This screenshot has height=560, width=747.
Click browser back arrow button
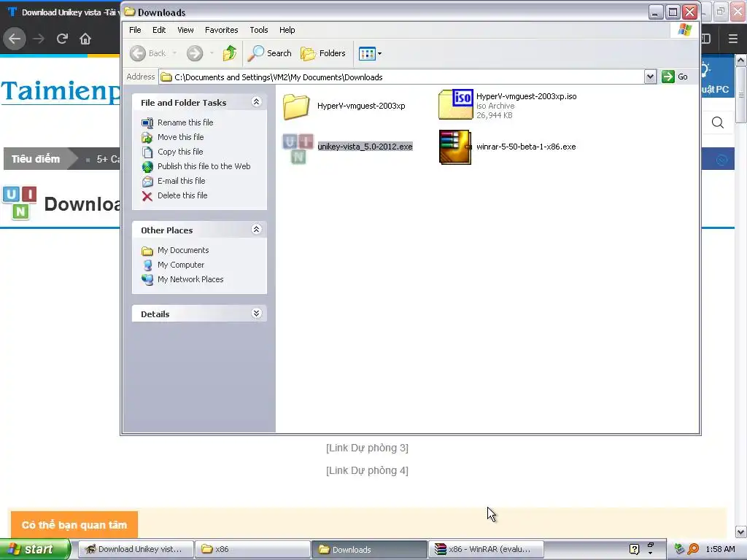click(15, 39)
